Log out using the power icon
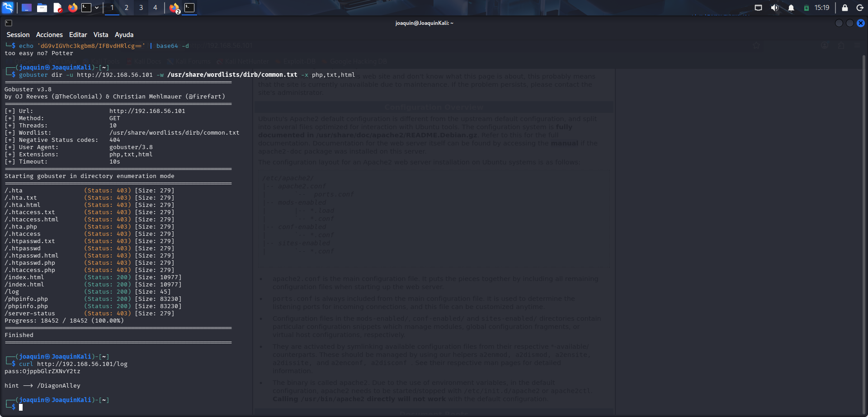Screen dimensions: 868x417 [x=860, y=8]
